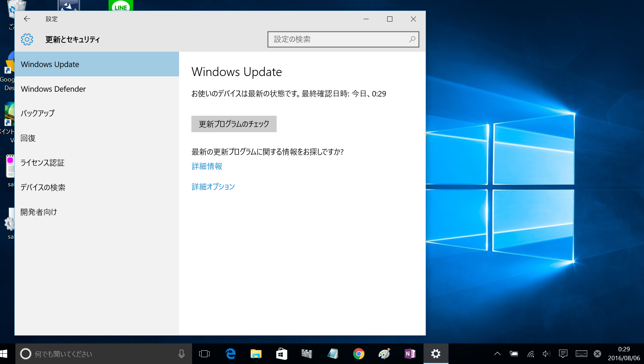The height and width of the screenshot is (364, 644).
Task: Click the Settings gear taskbar icon
Action: coord(436,354)
